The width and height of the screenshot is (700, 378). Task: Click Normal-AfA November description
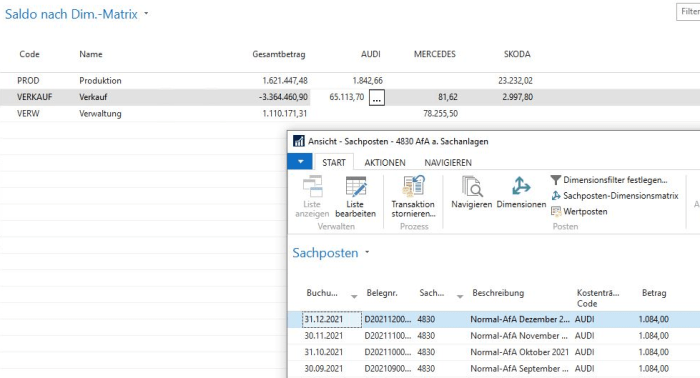[x=519, y=336]
